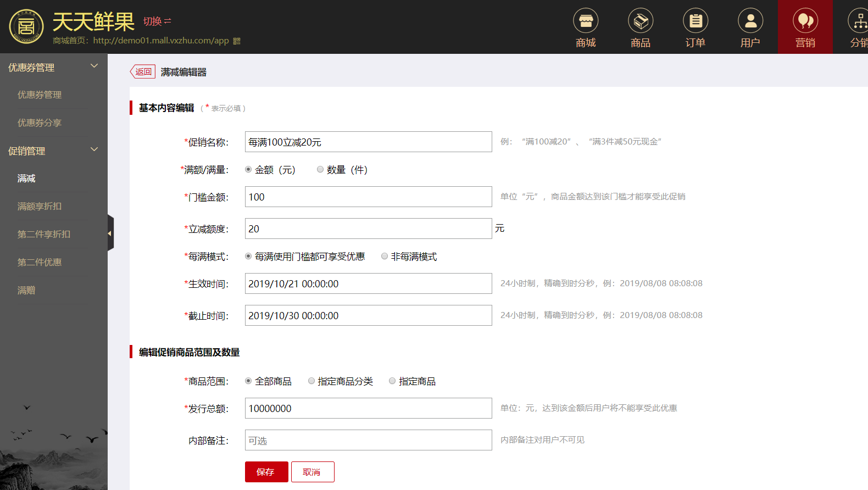Open 满减 in sidebar

26,179
